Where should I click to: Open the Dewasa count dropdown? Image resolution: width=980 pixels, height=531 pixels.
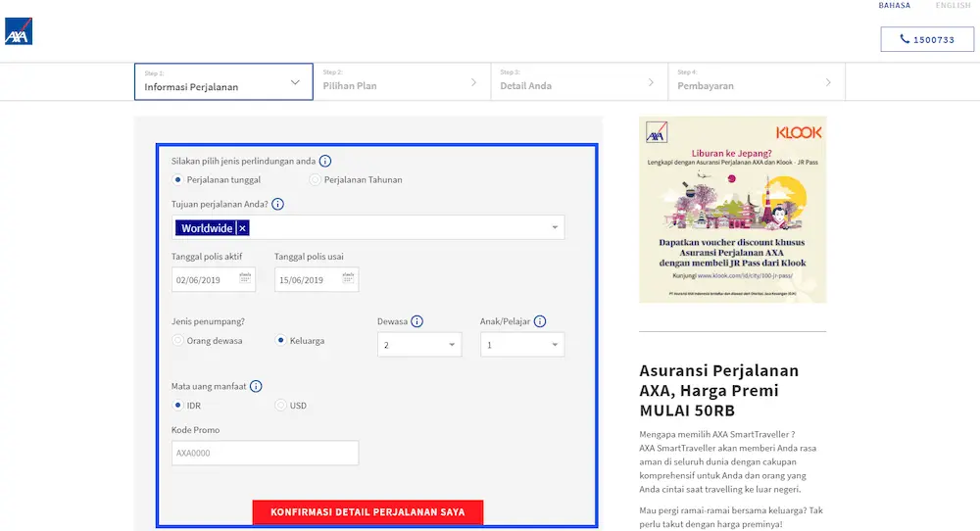click(x=419, y=345)
